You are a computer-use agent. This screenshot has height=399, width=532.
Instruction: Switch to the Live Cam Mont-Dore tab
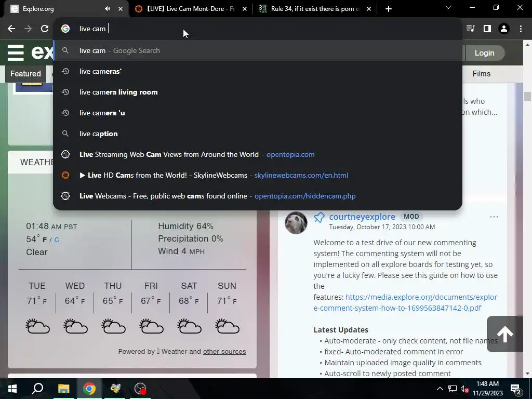pyautogui.click(x=191, y=9)
